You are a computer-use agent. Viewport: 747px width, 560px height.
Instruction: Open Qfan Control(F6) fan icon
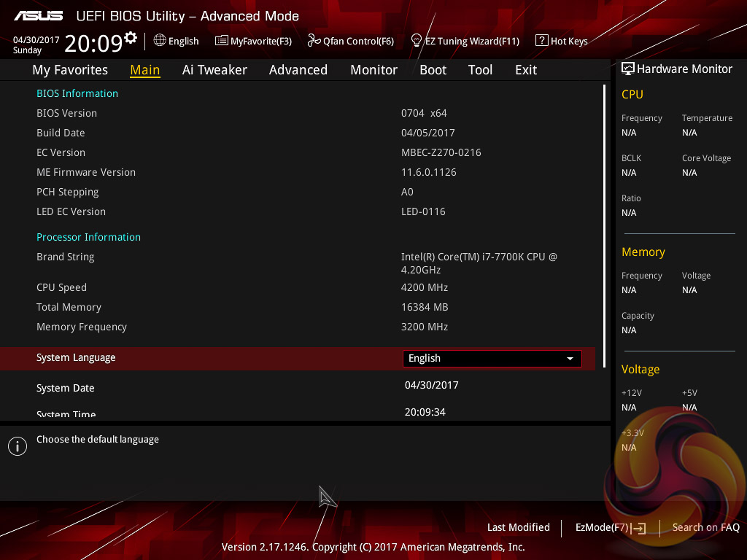coord(314,41)
